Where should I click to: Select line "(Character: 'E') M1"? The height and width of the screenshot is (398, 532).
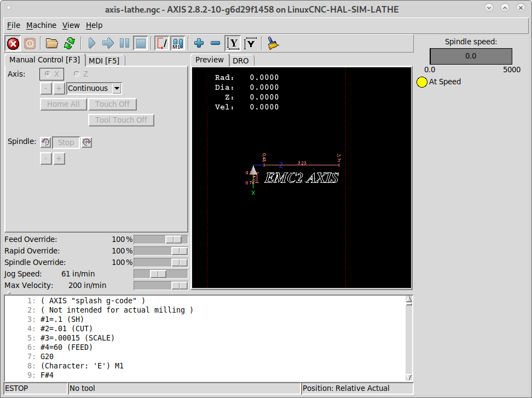[x=82, y=366]
